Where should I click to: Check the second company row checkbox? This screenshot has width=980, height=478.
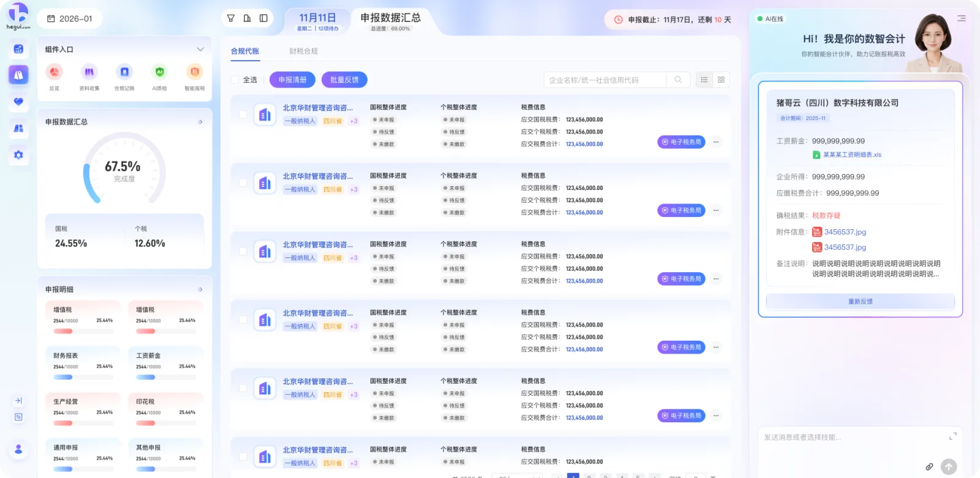pos(243,183)
